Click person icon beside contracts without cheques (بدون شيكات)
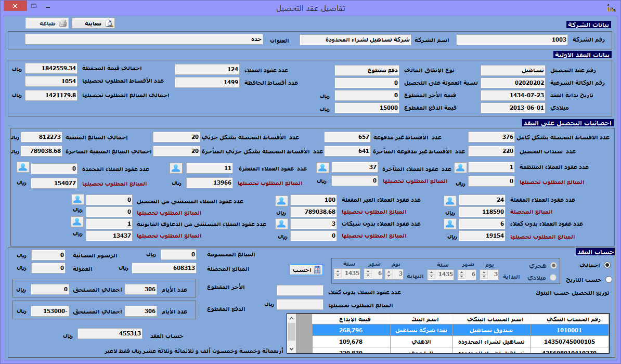Viewport: 621px width, 364px height. point(281,224)
